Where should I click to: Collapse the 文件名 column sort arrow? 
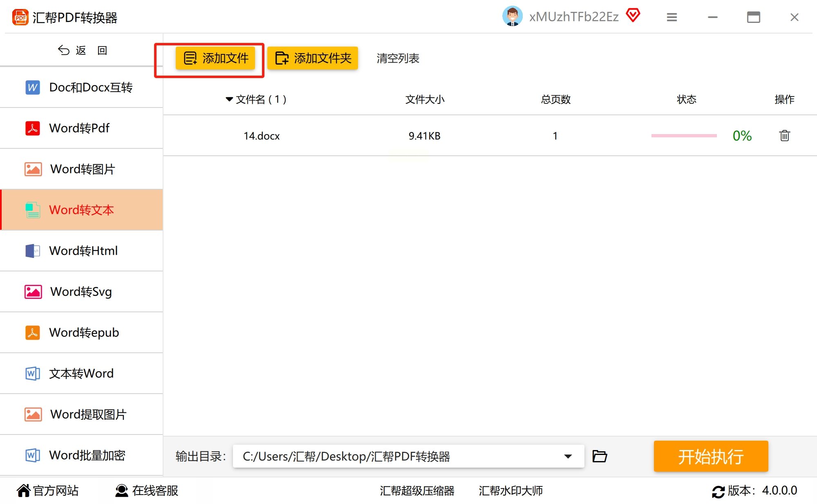tap(229, 99)
